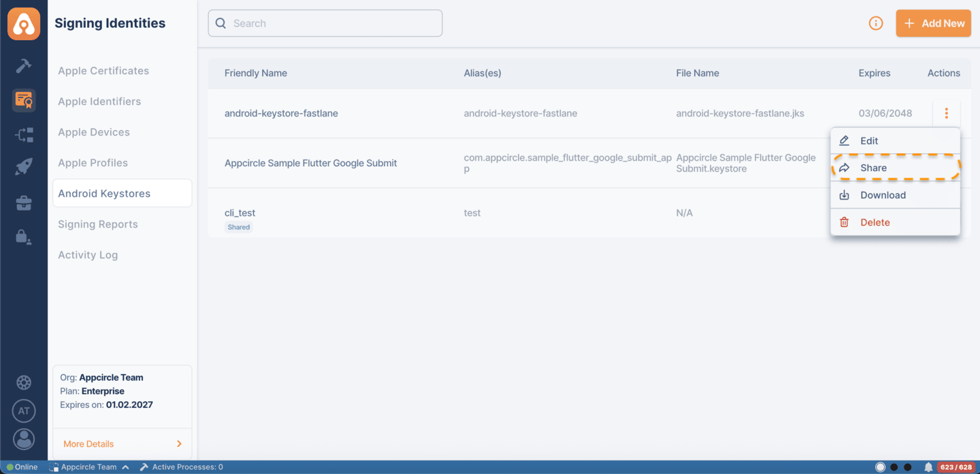Click the Appcircle logo at top left

[24, 23]
